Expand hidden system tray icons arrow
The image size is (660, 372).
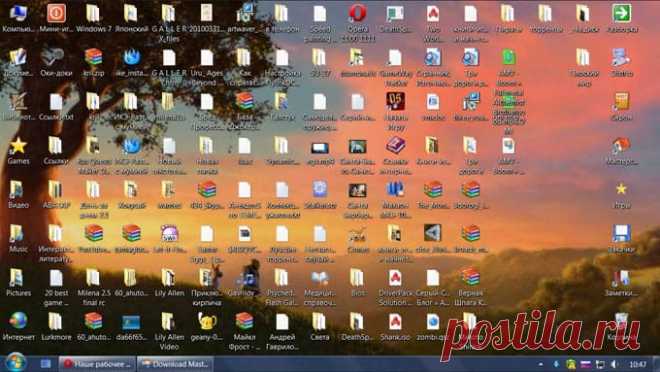coord(541,364)
